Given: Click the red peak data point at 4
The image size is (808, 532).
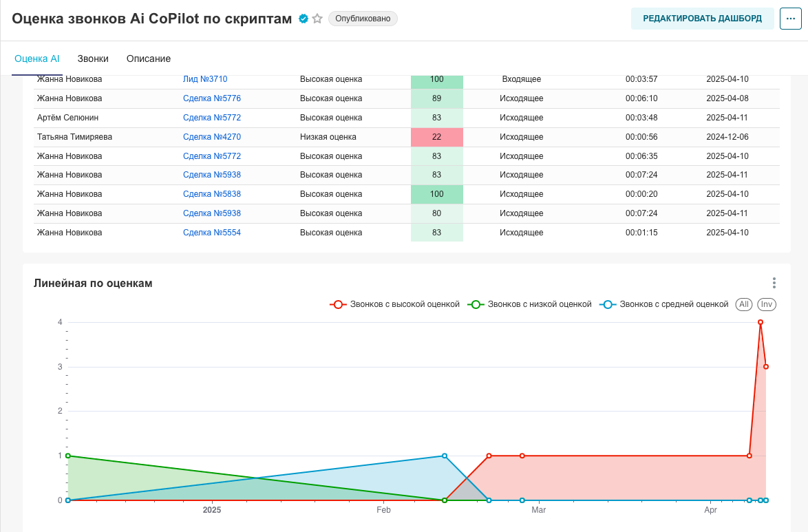Looking at the screenshot, I should [761, 322].
